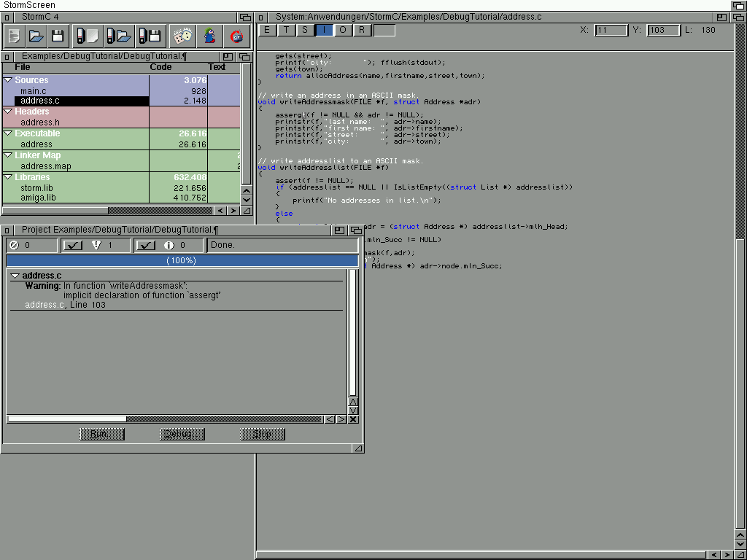The image size is (747, 560).
Task: Click the error count icon in message window
Action: point(15,245)
